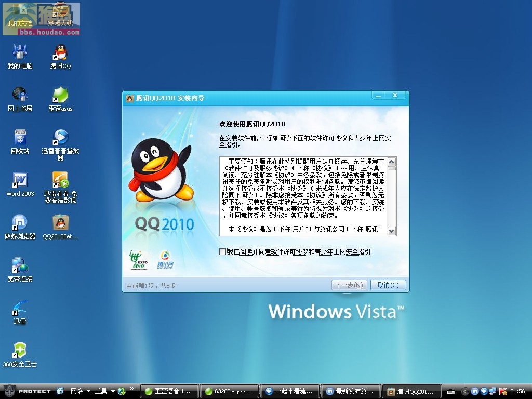The image size is (532, 399).
Task: Switch to the 一起来看流 taskbar window
Action: [x=290, y=391]
